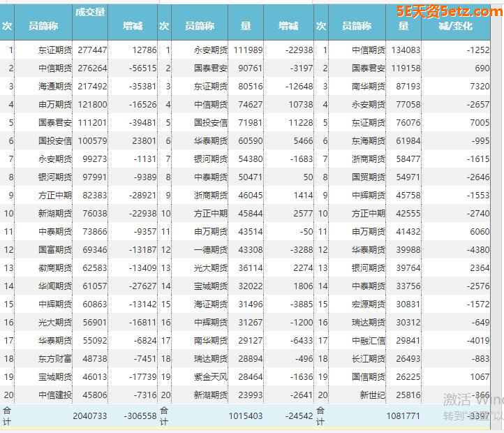
Task: Select cell 76038
Action: pos(94,214)
